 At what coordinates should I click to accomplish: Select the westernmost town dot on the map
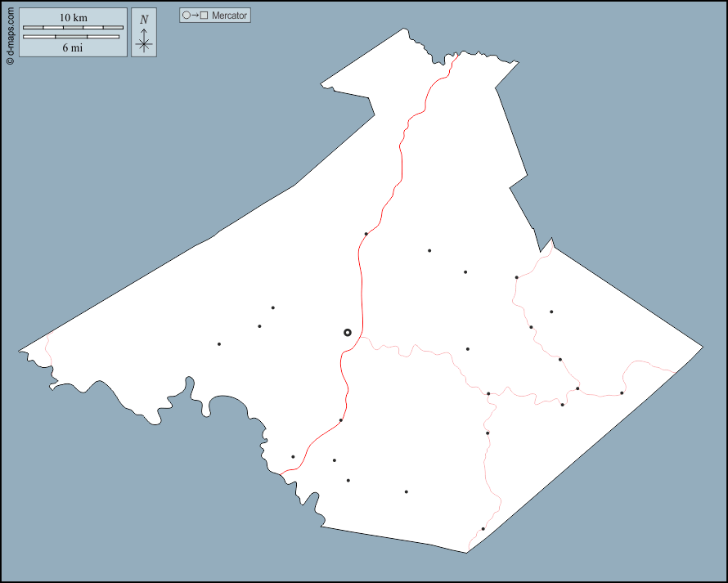click(219, 344)
